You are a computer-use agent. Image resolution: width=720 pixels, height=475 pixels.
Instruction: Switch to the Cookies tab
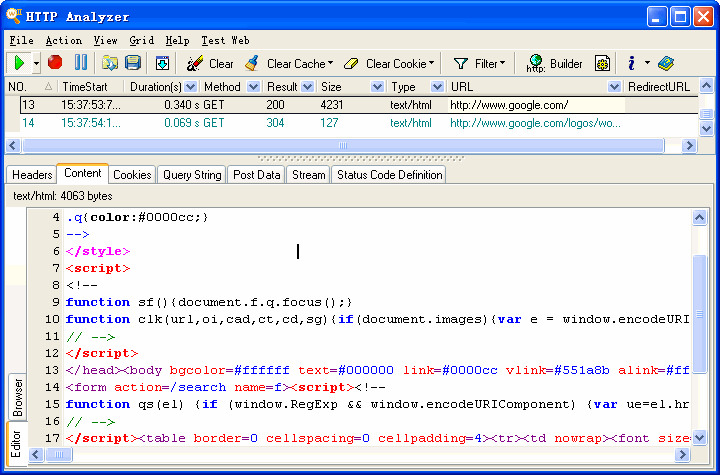pyautogui.click(x=132, y=175)
